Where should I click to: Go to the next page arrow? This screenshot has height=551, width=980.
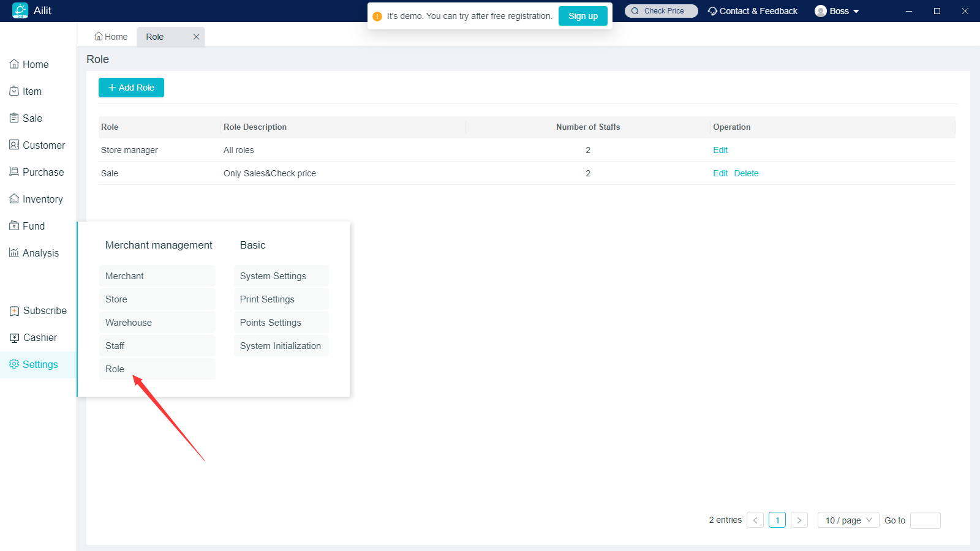pyautogui.click(x=799, y=520)
